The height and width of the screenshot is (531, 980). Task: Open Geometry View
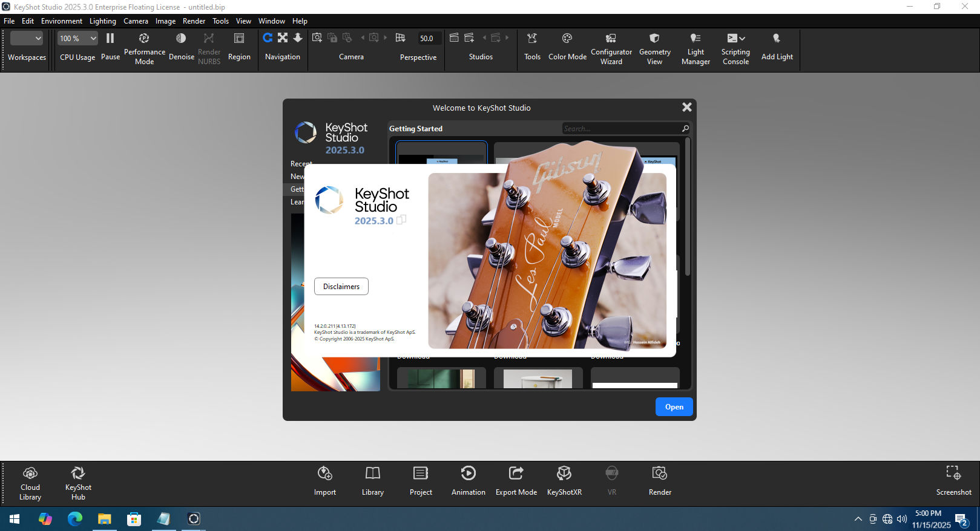click(x=654, y=48)
